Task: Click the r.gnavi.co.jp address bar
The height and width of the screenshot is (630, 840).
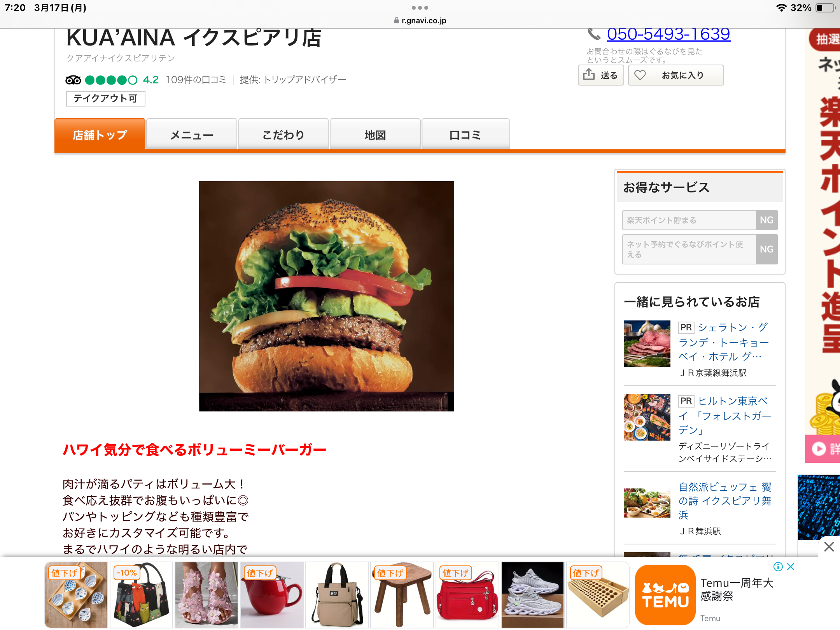Action: click(x=420, y=20)
